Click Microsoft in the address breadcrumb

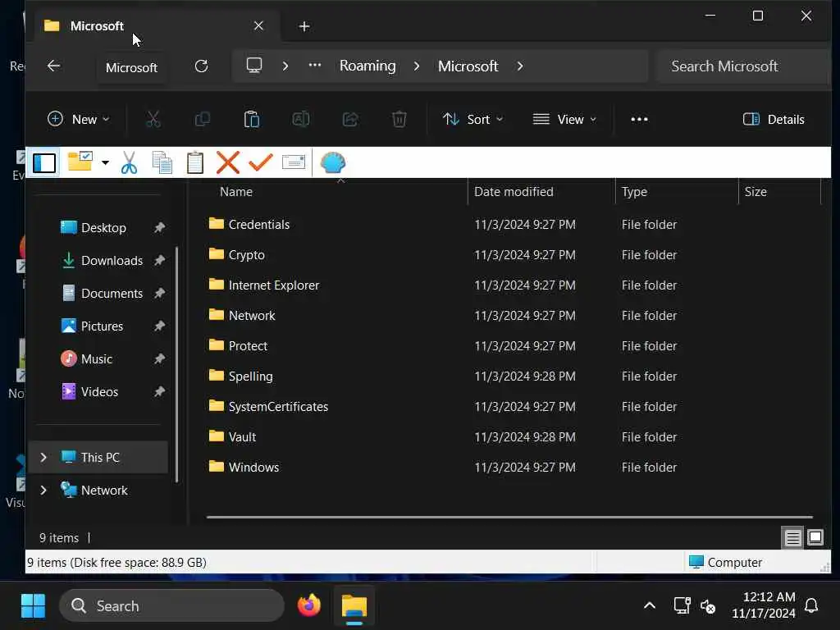tap(468, 66)
